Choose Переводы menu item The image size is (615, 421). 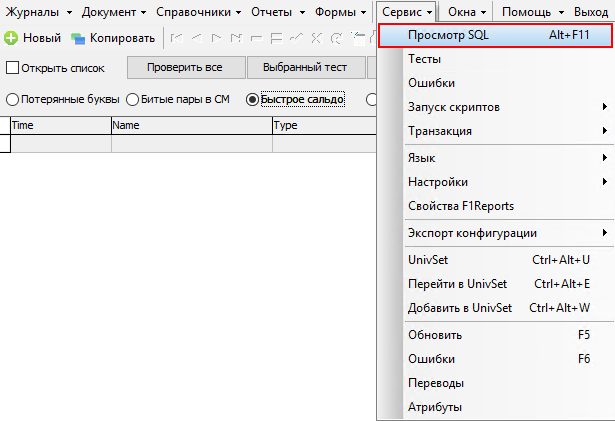click(508, 383)
